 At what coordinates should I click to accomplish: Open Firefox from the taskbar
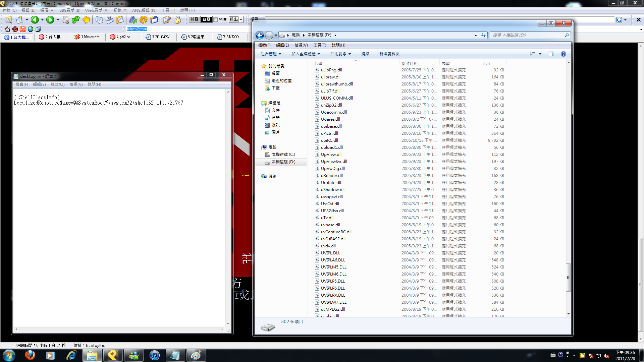pos(30,355)
